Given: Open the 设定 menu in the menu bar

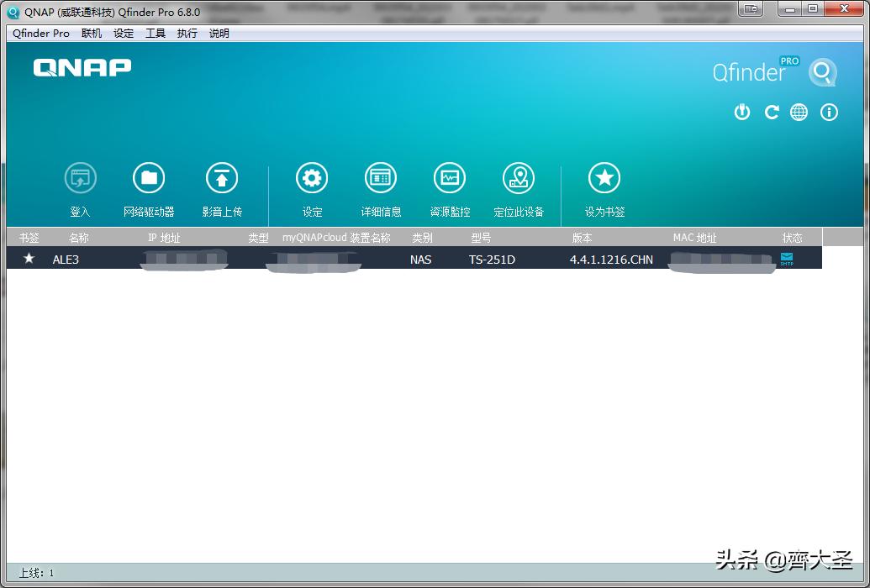Looking at the screenshot, I should tap(124, 34).
